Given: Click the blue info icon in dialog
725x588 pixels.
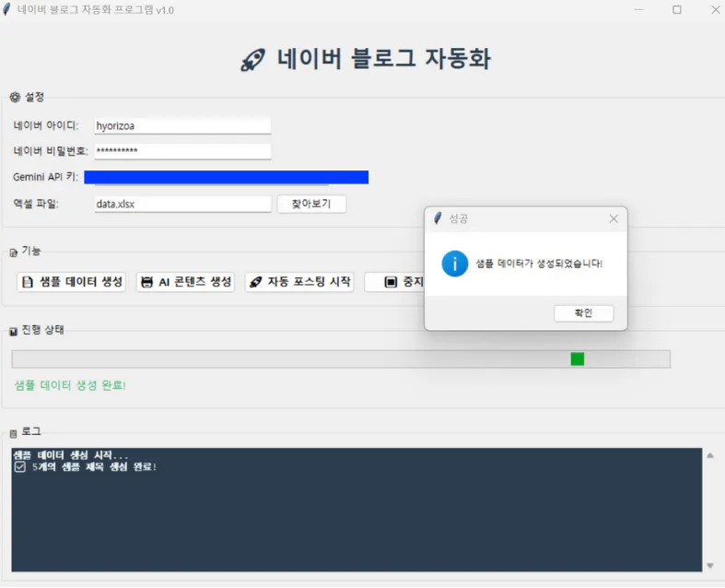Looking at the screenshot, I should coord(455,264).
